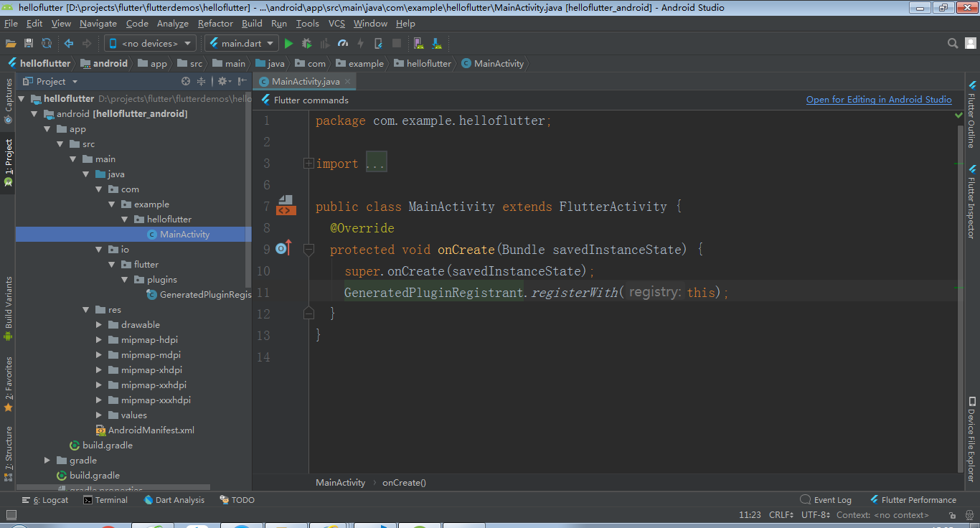Image resolution: width=980 pixels, height=528 pixels.
Task: Open the Event Log
Action: click(x=826, y=500)
